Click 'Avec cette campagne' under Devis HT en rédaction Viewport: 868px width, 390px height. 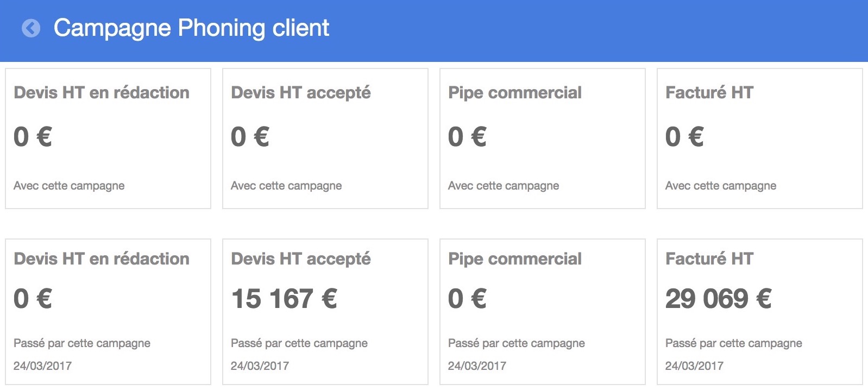(x=69, y=186)
